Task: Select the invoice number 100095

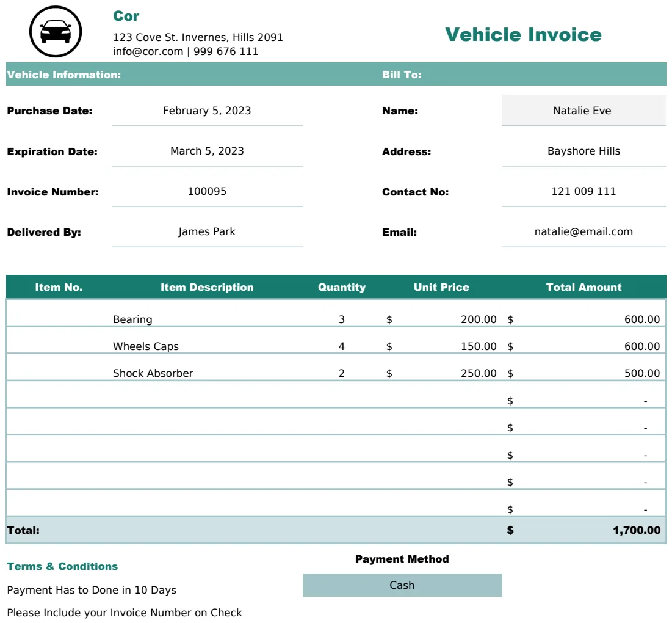Action: click(x=207, y=191)
